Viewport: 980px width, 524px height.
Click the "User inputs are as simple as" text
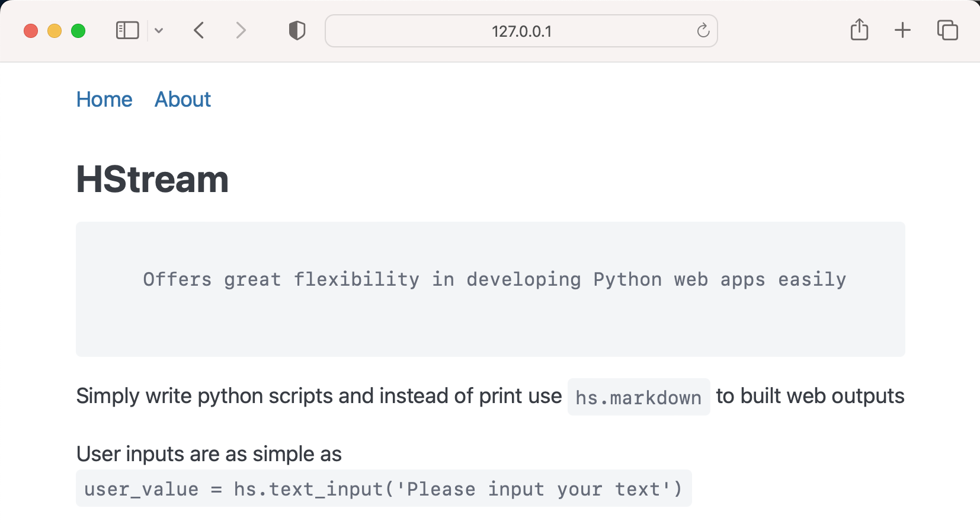[x=209, y=454]
